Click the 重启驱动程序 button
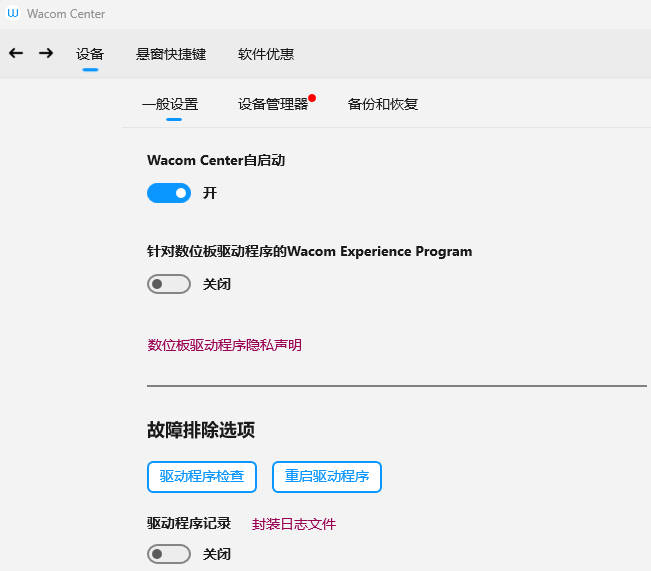 [x=327, y=477]
